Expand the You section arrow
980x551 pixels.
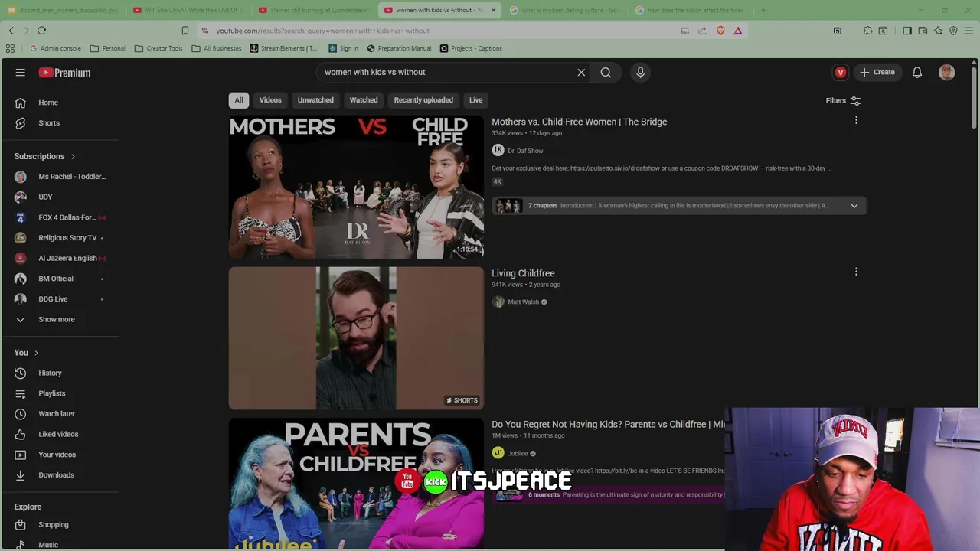(36, 353)
